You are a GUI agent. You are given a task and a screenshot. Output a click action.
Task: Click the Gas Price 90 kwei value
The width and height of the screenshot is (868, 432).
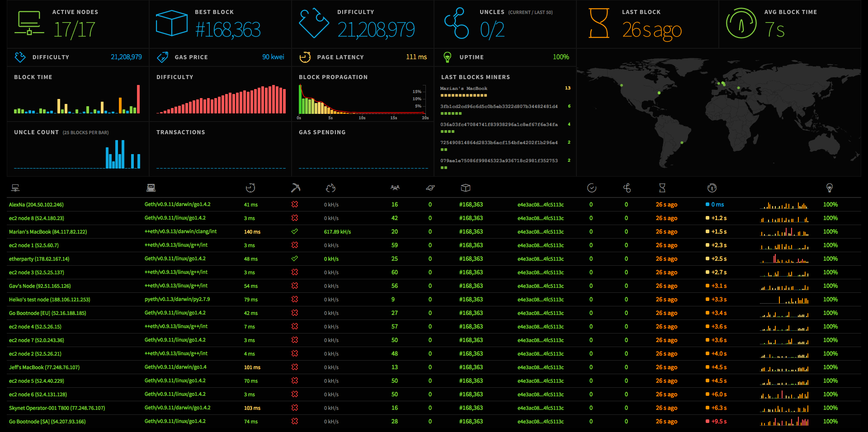(x=273, y=57)
